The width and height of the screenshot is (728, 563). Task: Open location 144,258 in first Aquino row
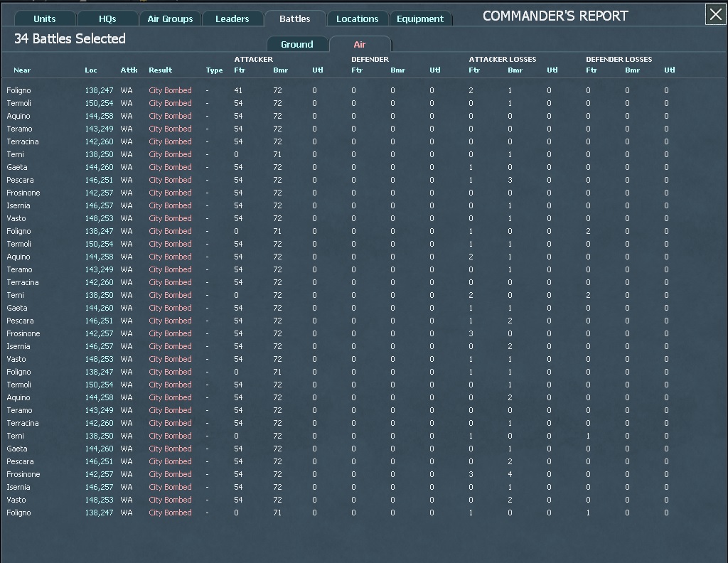(99, 116)
